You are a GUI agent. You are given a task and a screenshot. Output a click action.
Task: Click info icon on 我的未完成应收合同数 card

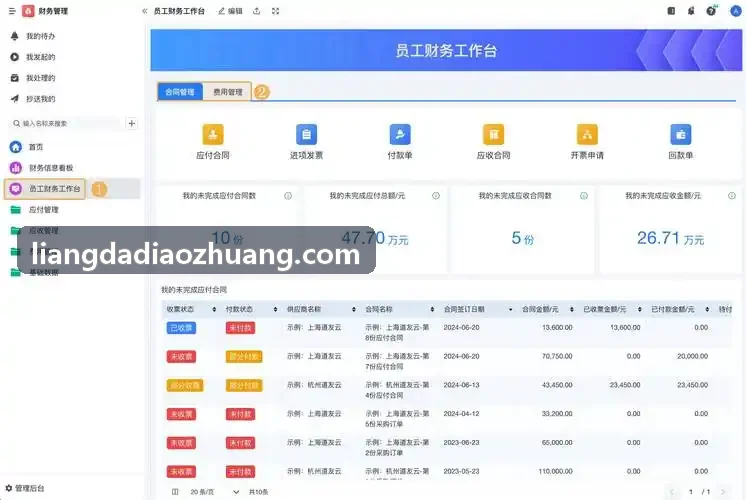(x=584, y=196)
